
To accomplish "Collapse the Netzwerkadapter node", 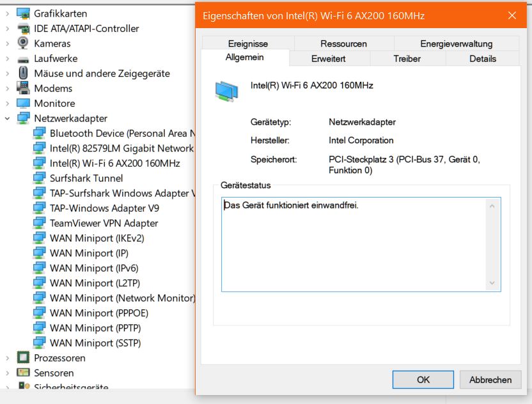I will point(8,118).
